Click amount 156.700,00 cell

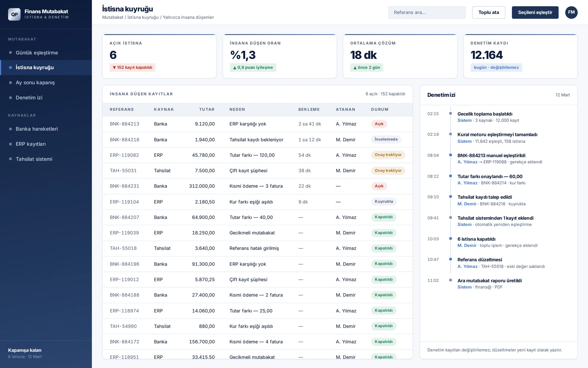click(x=202, y=342)
